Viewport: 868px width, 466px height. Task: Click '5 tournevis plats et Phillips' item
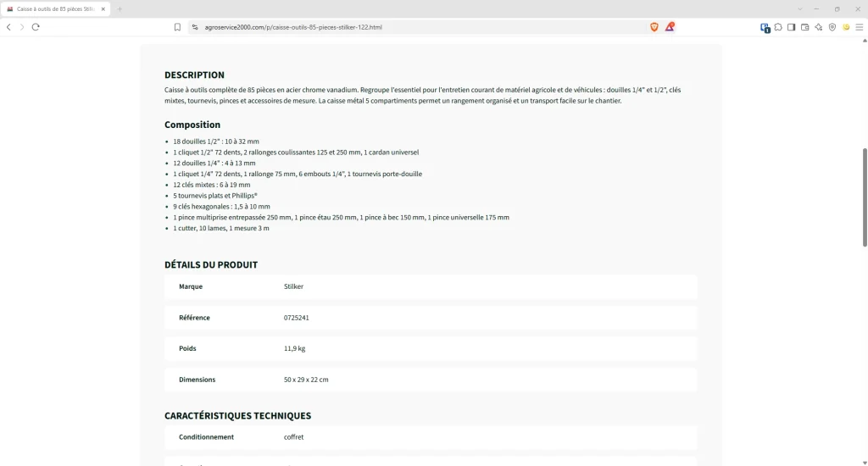coord(215,196)
